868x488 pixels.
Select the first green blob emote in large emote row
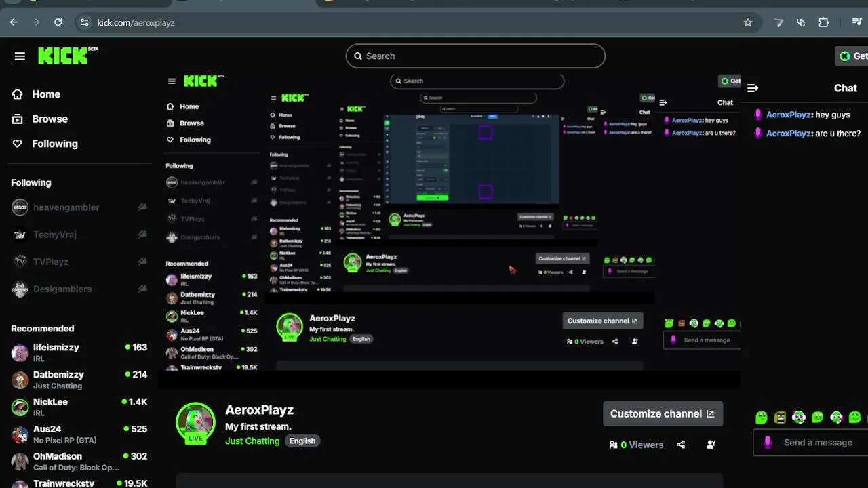(762, 418)
